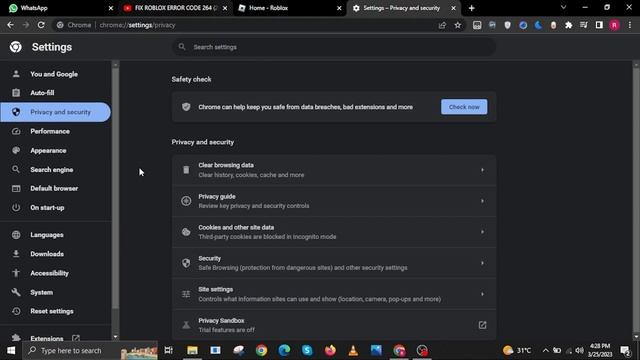Open the media control playlist icon
The width and height of the screenshot is (640, 360).
pos(584,25)
